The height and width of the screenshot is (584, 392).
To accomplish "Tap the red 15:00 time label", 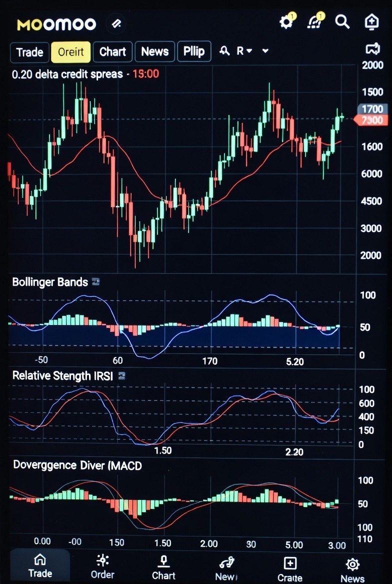I will point(145,73).
